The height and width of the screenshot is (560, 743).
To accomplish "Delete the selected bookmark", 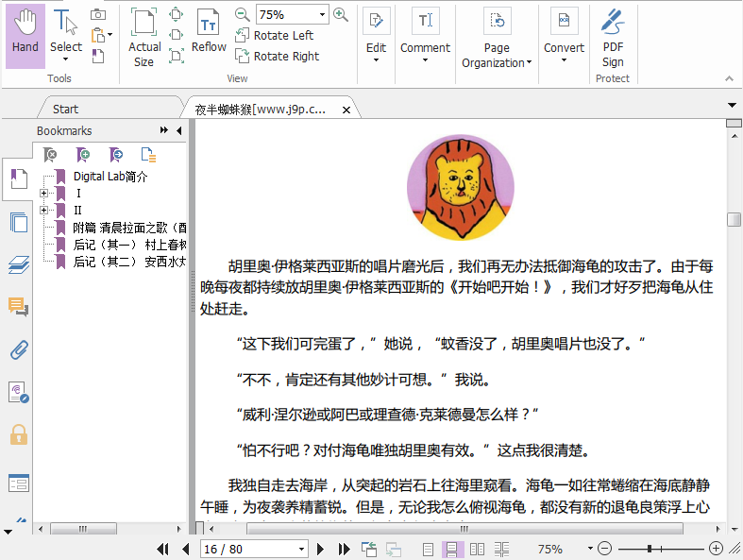I will [x=50, y=155].
